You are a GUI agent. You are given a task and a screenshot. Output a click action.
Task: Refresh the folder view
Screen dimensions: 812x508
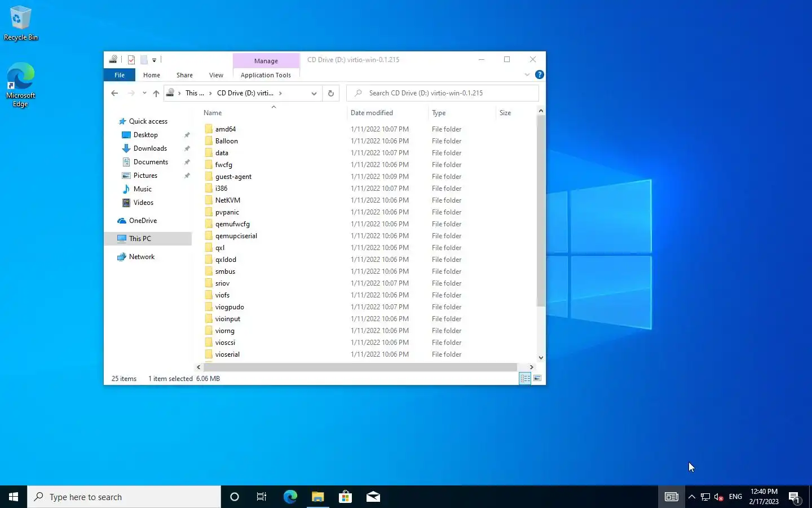[331, 93]
